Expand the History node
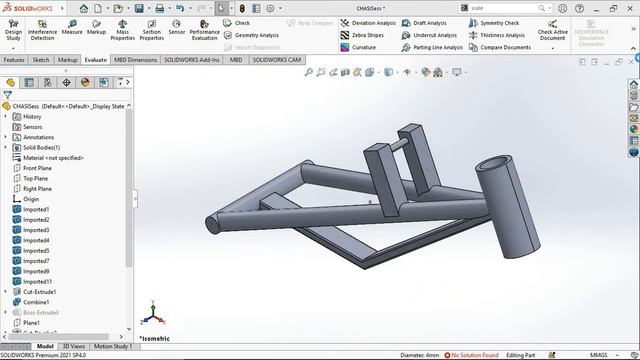 [5, 117]
